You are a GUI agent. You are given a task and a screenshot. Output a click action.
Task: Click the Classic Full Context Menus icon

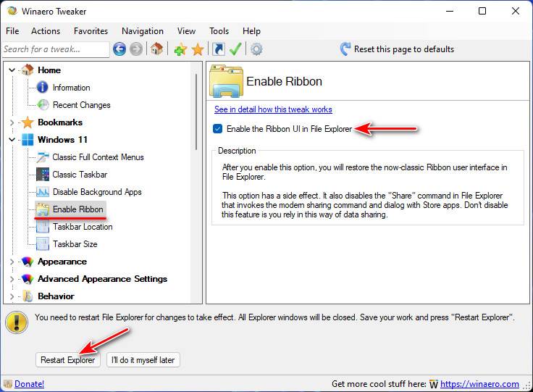[43, 157]
